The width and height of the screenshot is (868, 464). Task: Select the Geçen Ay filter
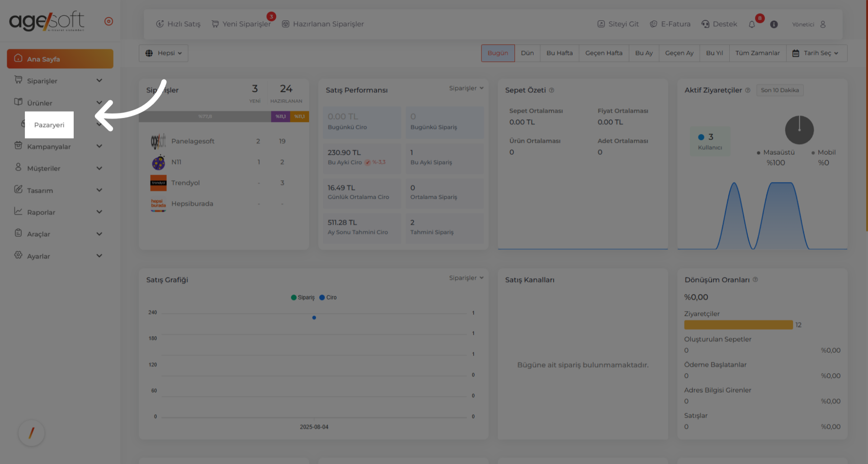click(x=679, y=53)
